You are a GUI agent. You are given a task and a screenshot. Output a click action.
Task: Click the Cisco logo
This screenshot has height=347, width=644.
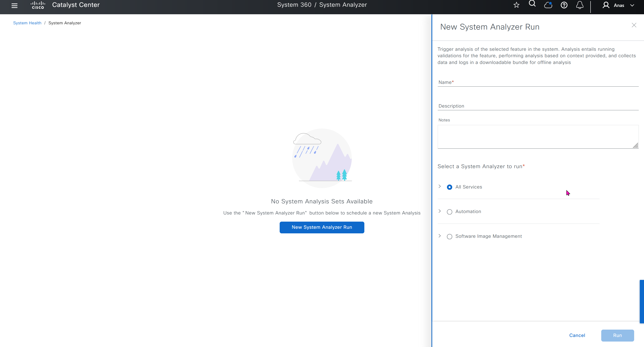38,5
